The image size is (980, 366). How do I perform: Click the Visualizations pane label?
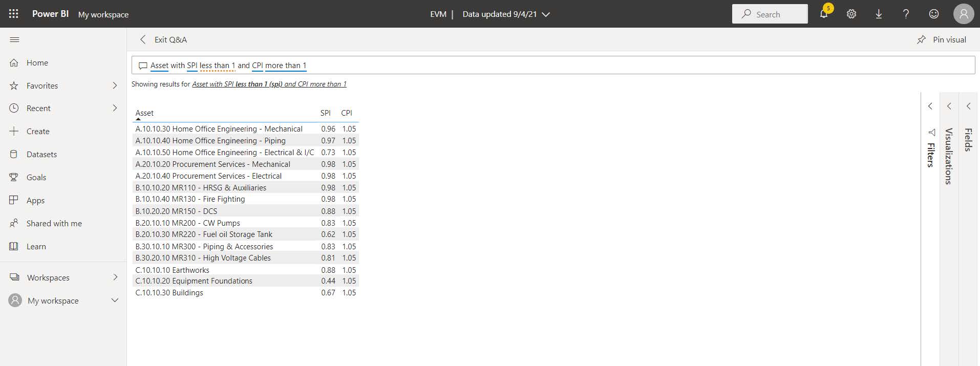click(x=949, y=156)
